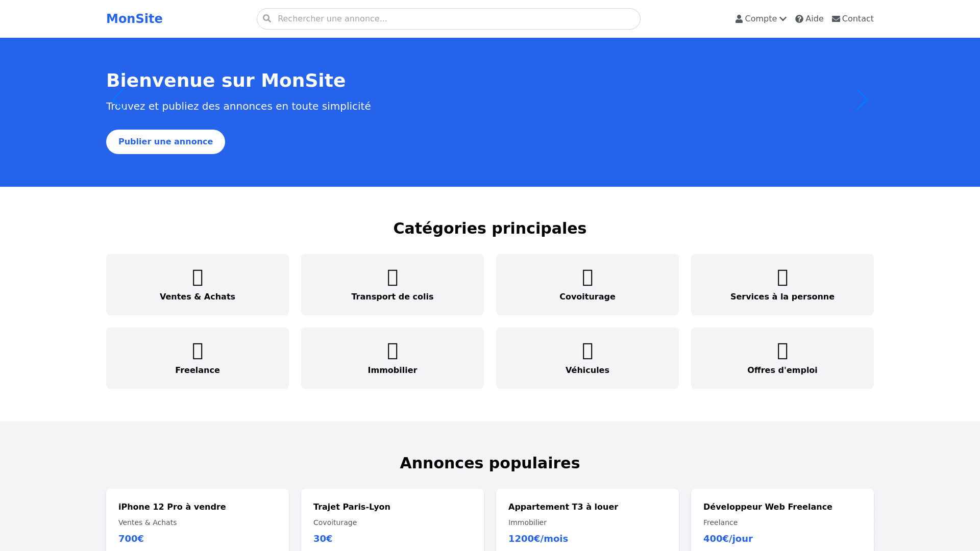Viewport: 980px width, 551px height.
Task: Expand the Compte dropdown menu
Action: [x=761, y=19]
